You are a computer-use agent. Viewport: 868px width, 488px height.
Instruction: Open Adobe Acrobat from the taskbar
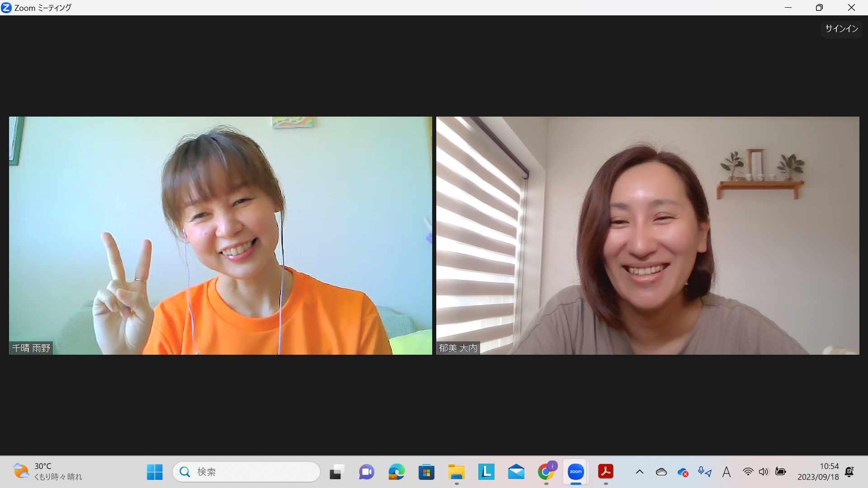pyautogui.click(x=606, y=472)
